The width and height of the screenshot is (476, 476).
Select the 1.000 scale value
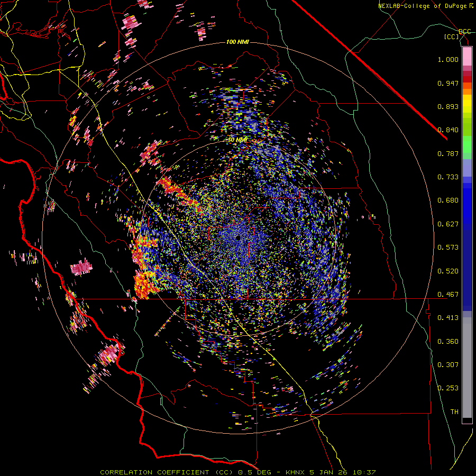448,59
